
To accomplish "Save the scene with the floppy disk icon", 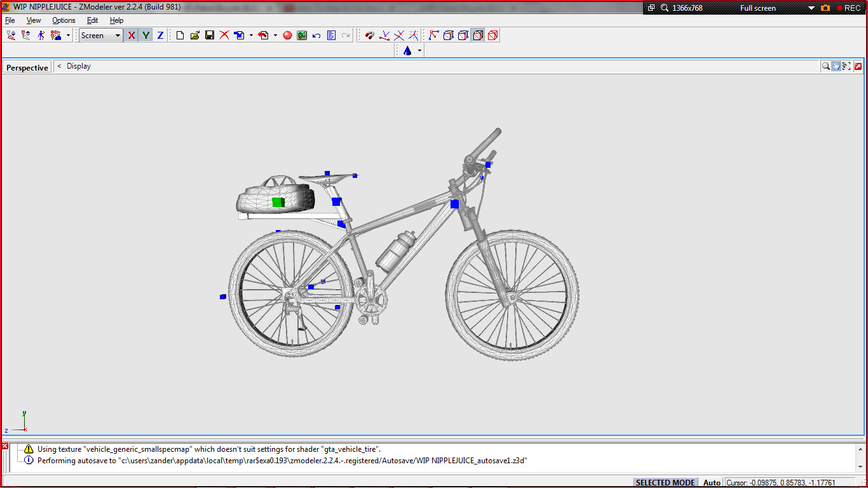I will pos(210,36).
